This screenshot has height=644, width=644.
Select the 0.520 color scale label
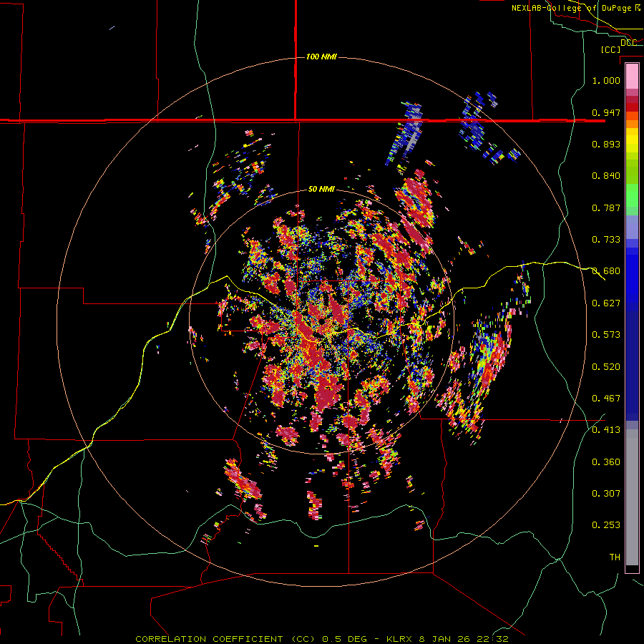point(606,367)
